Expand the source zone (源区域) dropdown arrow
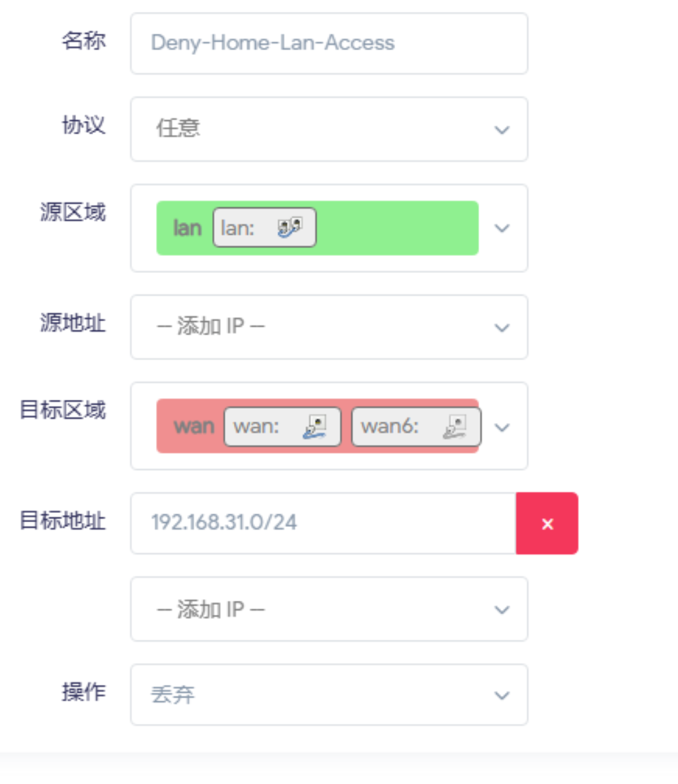The height and width of the screenshot is (784, 678). coord(502,228)
